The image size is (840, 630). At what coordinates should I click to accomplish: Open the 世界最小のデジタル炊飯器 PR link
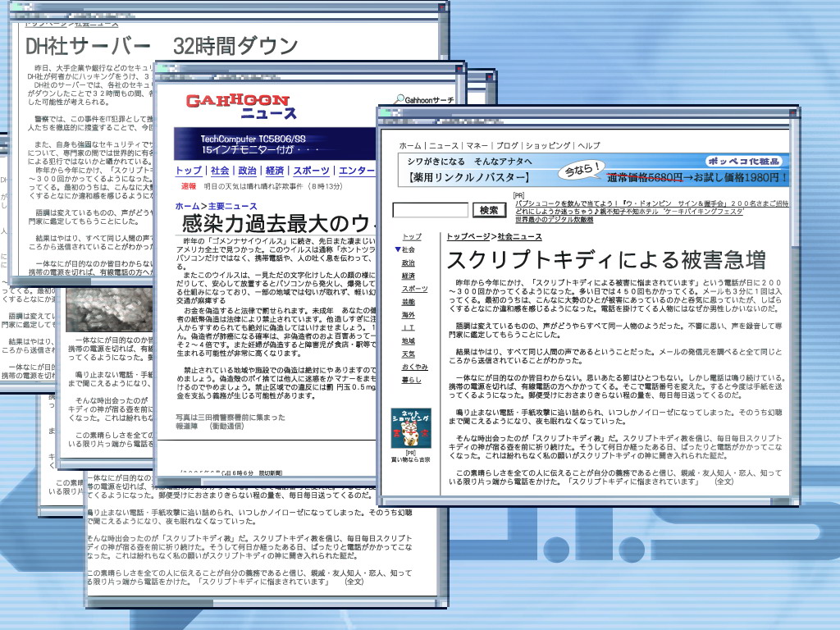point(555,220)
